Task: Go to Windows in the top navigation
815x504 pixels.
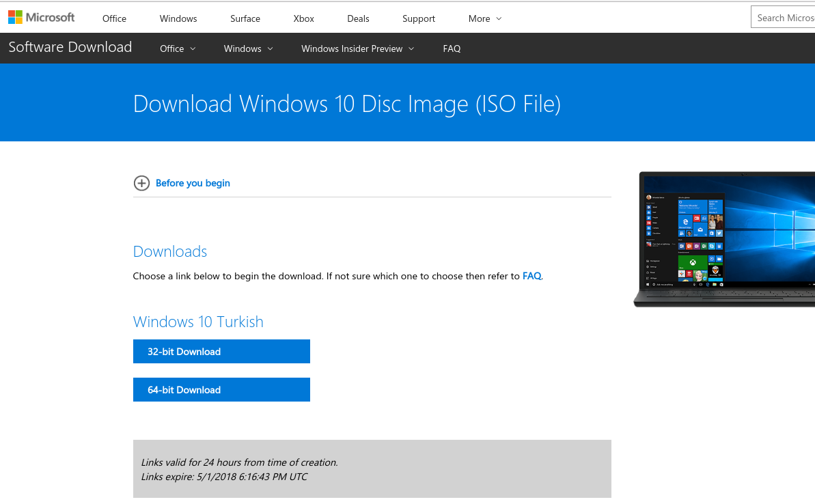Action: (178, 18)
